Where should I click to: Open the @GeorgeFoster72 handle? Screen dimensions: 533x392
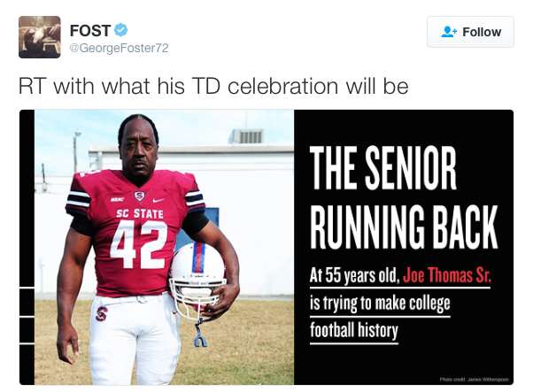click(119, 48)
